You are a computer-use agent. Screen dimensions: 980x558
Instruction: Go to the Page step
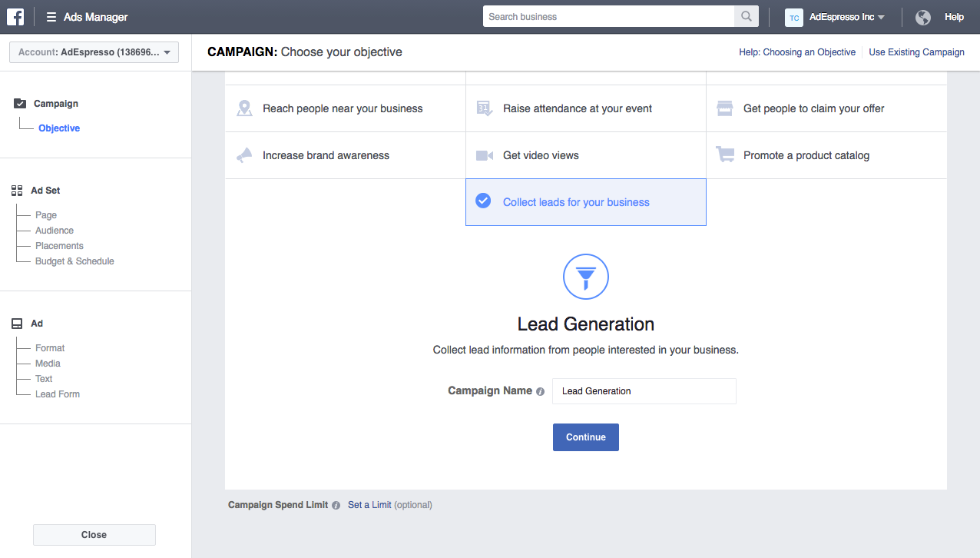pyautogui.click(x=46, y=215)
